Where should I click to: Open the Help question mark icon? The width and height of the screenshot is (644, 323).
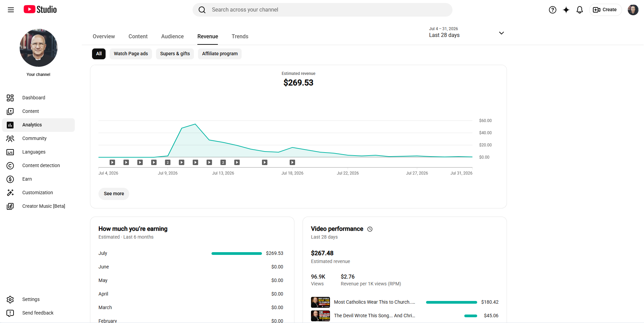(553, 10)
